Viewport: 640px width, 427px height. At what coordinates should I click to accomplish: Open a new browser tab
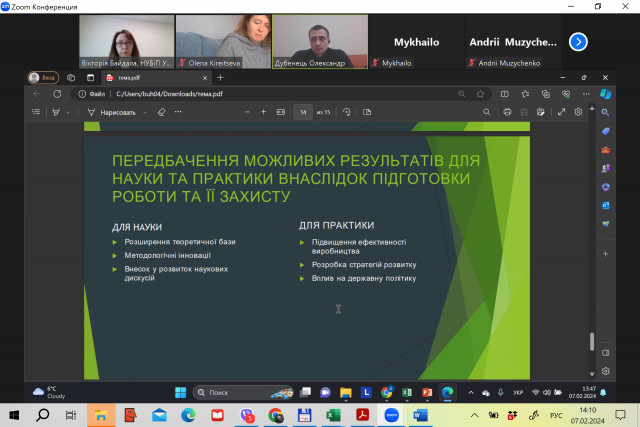[220, 77]
